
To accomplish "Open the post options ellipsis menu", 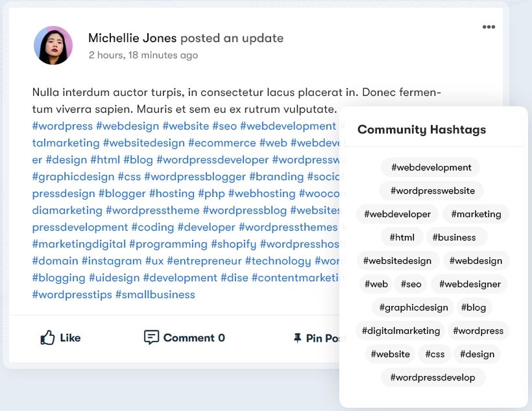I will (x=489, y=27).
